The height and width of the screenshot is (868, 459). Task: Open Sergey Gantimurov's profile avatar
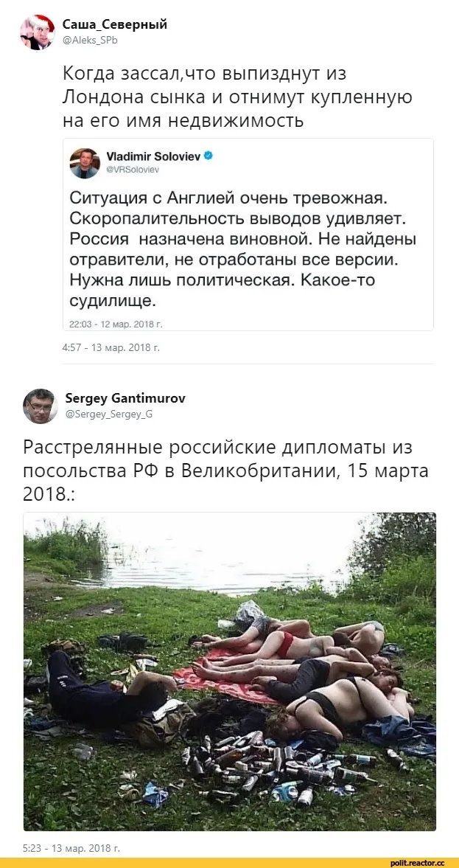click(41, 406)
